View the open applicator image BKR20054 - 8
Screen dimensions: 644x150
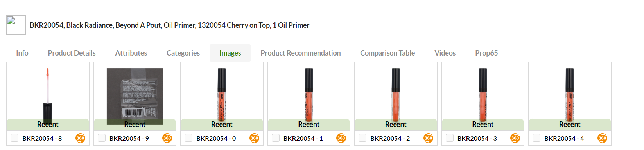click(48, 96)
